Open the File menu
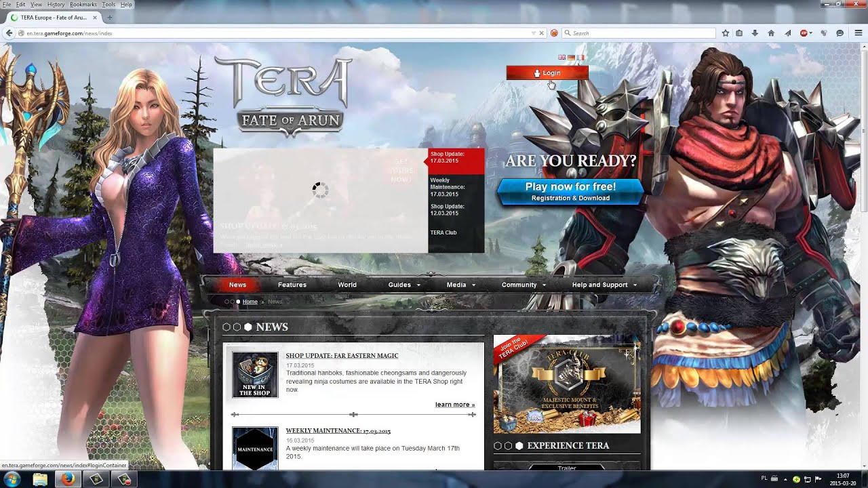Screen dimensions: 868x488 tap(7, 4)
